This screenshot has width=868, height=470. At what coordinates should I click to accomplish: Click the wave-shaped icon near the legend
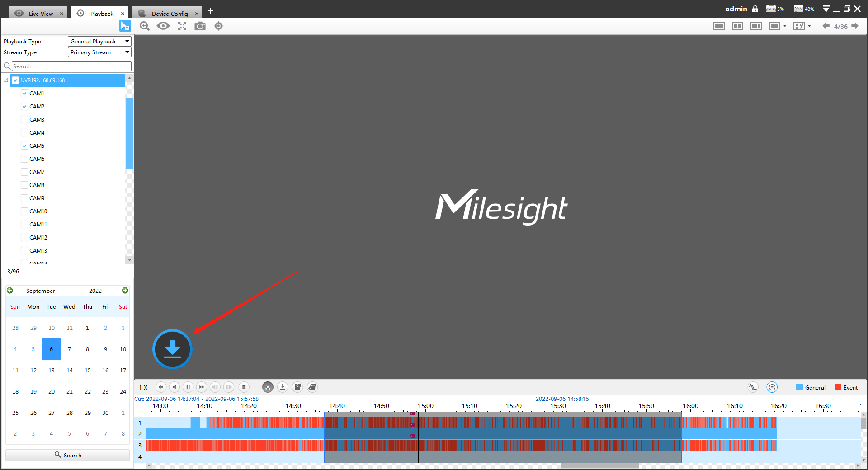(x=753, y=387)
